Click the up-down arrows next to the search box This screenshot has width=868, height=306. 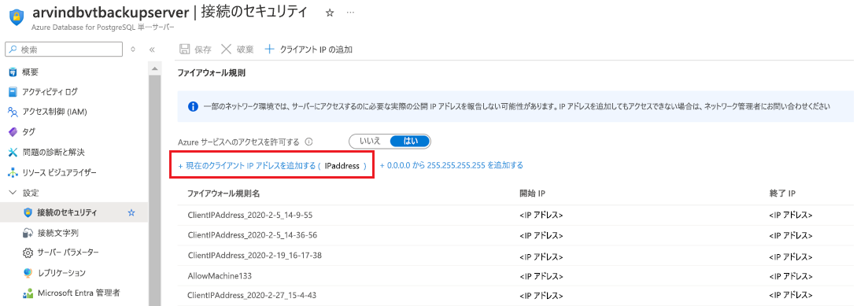(x=133, y=50)
